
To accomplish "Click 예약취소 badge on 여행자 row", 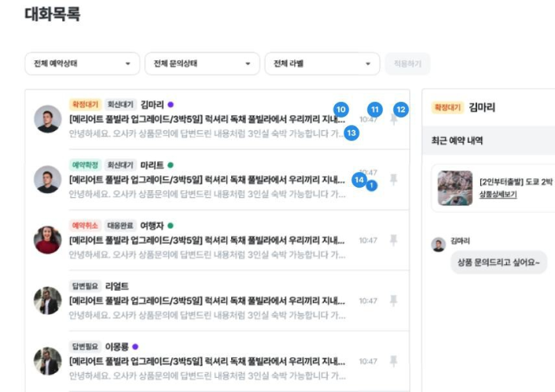I will coord(84,225).
